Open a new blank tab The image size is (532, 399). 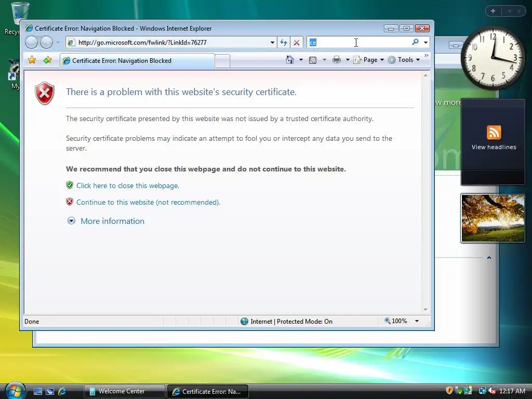point(222,61)
